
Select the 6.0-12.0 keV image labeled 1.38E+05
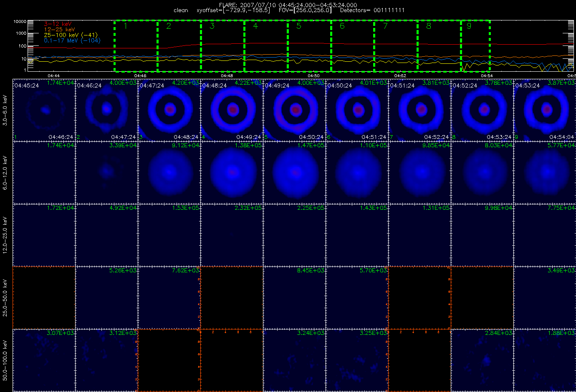tap(232, 173)
